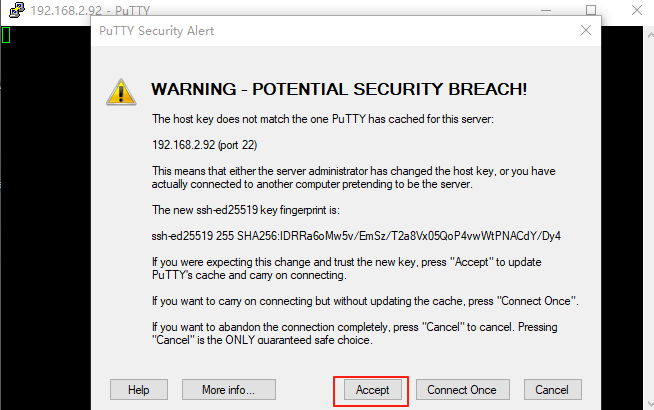Accept the new host key
This screenshot has width=654, height=410.
click(372, 389)
